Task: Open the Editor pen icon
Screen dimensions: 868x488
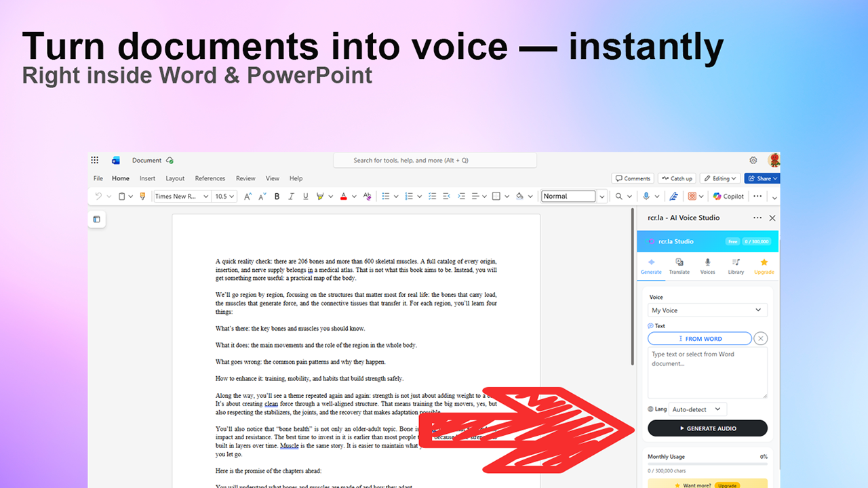Action: (x=673, y=197)
